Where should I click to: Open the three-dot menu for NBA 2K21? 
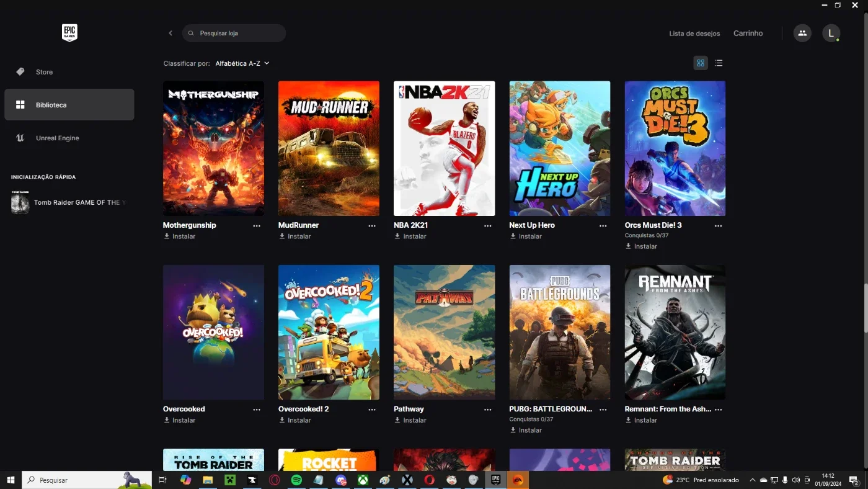(487, 226)
